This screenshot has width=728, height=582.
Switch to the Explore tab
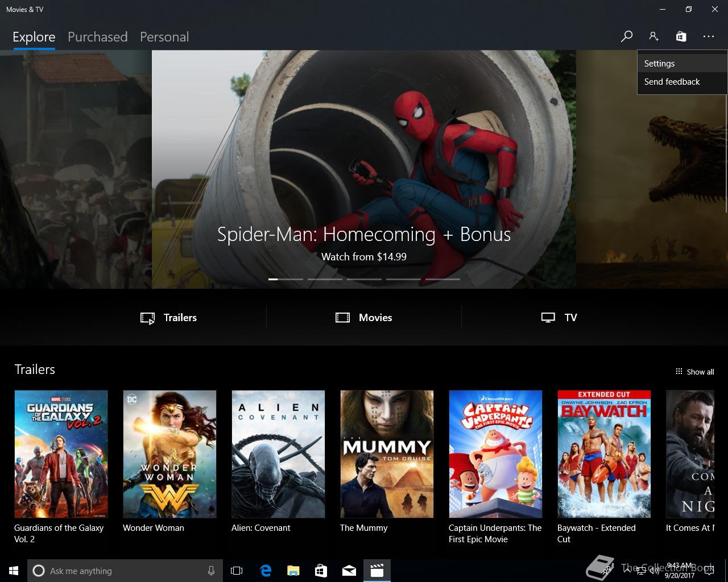[34, 37]
